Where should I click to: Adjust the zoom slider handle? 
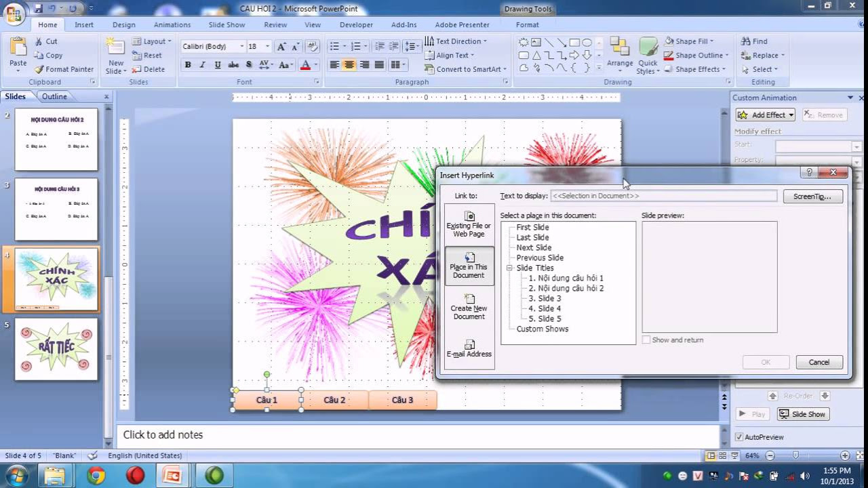[795, 455]
